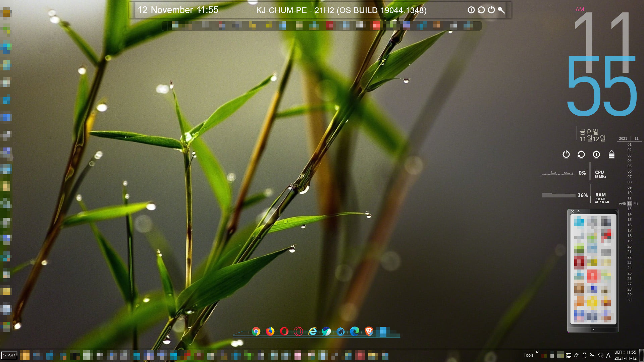Screen dimensions: 644x362
Task: Click the Korean date '11월12일' text
Action: 592,139
